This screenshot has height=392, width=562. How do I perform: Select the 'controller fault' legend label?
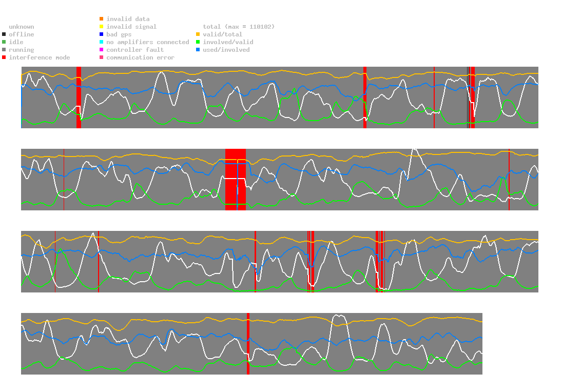pos(135,50)
